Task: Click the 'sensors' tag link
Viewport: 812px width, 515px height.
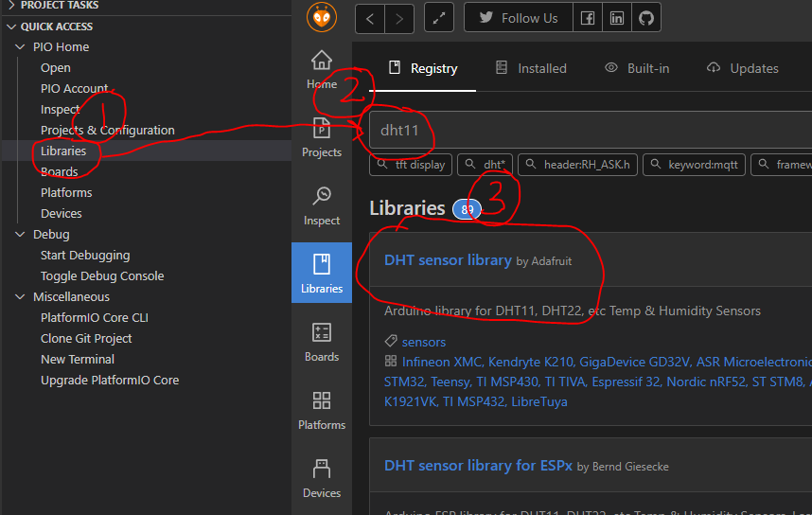Action: 424,342
